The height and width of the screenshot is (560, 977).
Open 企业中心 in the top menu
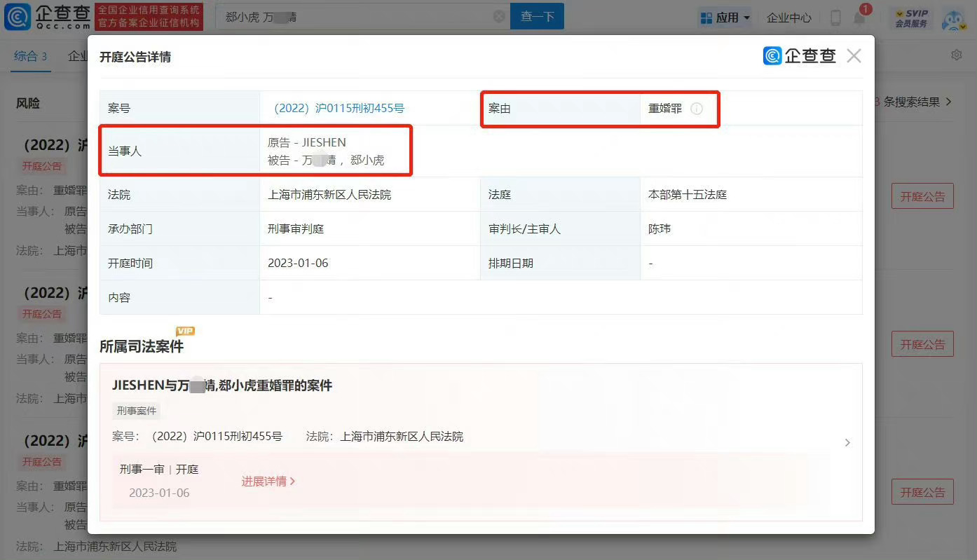(788, 18)
